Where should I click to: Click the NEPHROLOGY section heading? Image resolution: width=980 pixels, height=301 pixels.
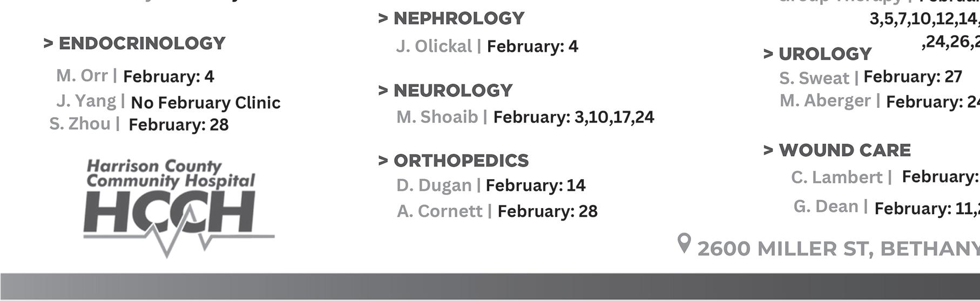451,18
